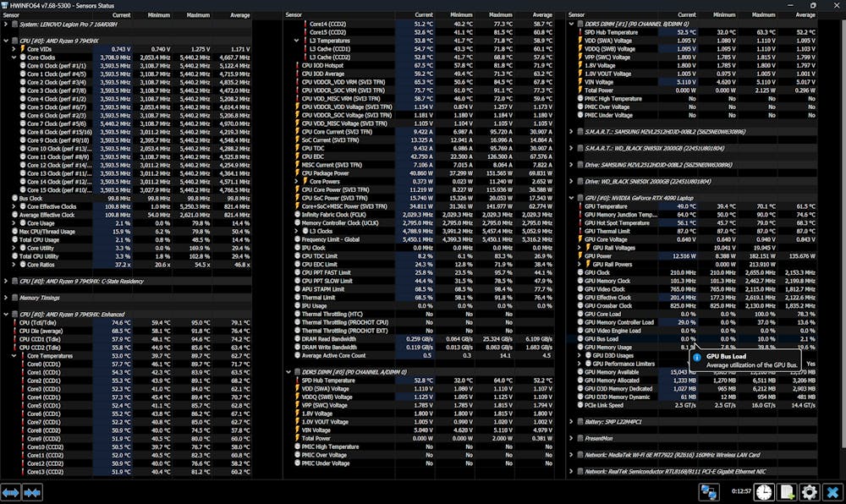Click circle icon beside Total CPU Usage
Viewport: 846px width, 504px height.
pyautogui.click(x=14, y=240)
